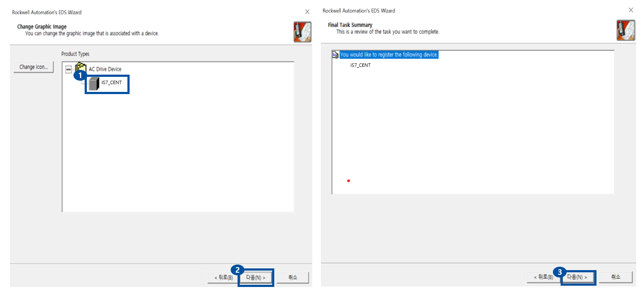Viewport: 644px width, 293px height.
Task: Click the gray iS7_CENT device icon
Action: [94, 84]
